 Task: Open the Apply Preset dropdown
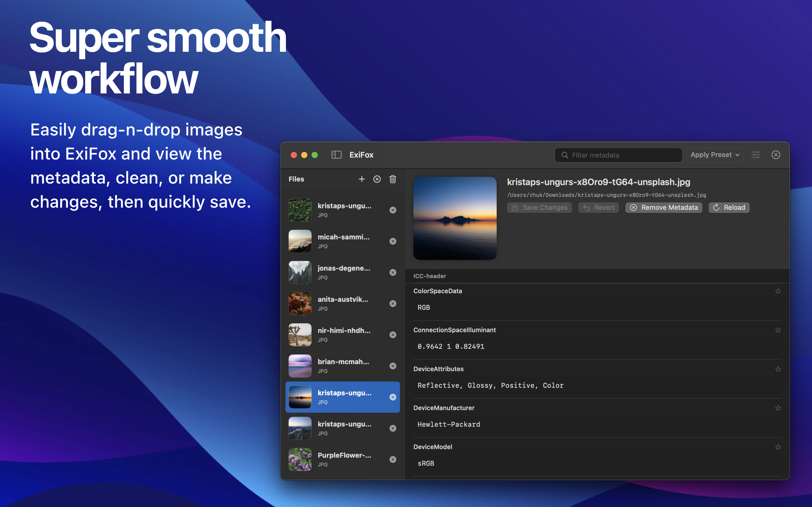pos(715,155)
